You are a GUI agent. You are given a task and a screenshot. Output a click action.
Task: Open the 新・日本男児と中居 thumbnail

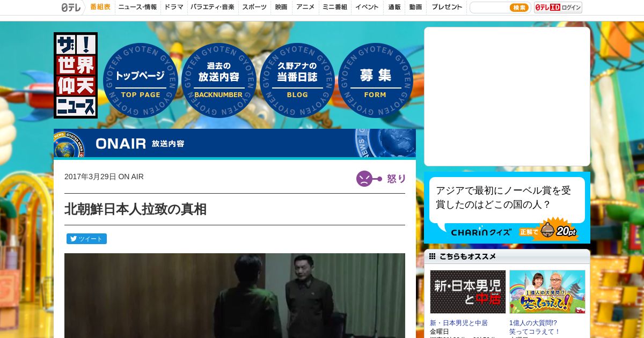pos(468,292)
